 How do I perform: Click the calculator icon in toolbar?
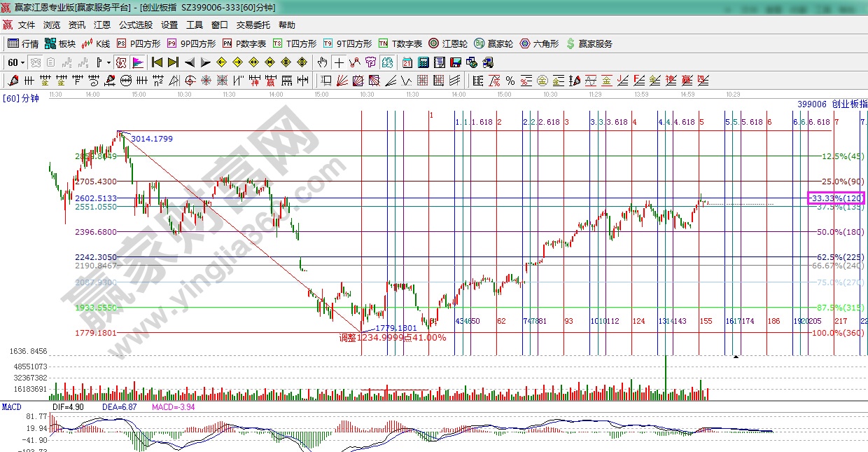[x=423, y=62]
